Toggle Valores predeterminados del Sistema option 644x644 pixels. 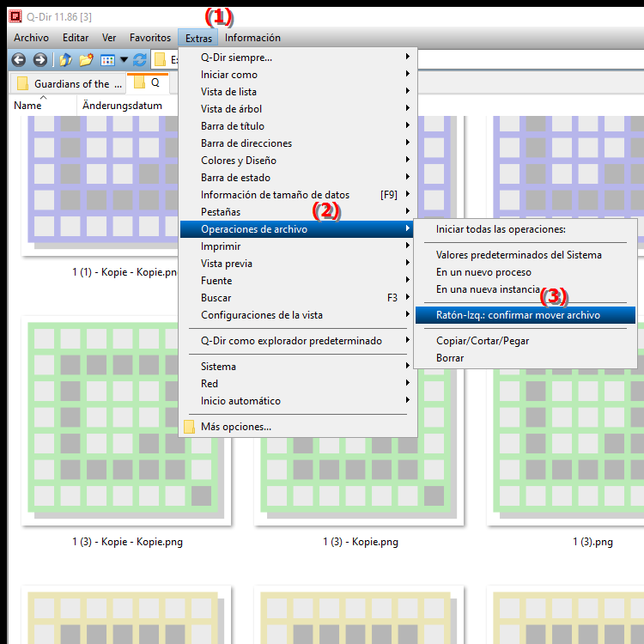(x=519, y=255)
